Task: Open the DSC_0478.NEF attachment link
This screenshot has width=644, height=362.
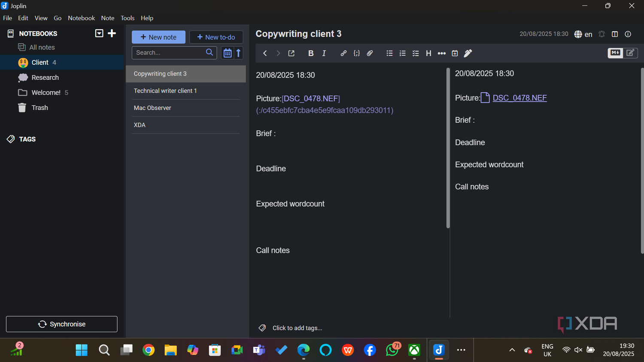Action: coord(519,98)
